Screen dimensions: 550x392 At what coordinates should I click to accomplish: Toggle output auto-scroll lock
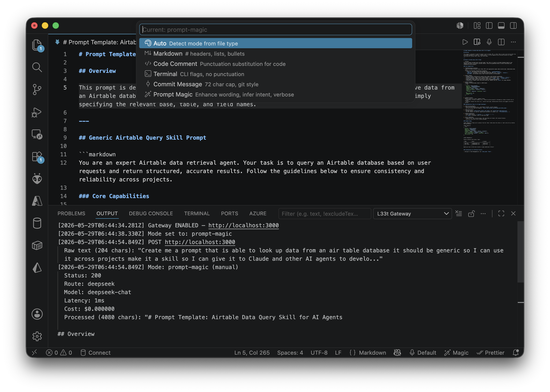click(x=471, y=214)
